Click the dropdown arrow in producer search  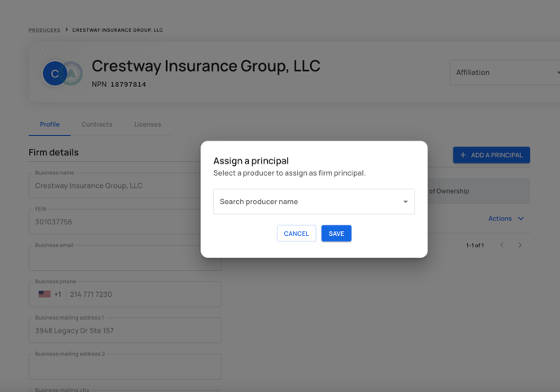click(405, 202)
